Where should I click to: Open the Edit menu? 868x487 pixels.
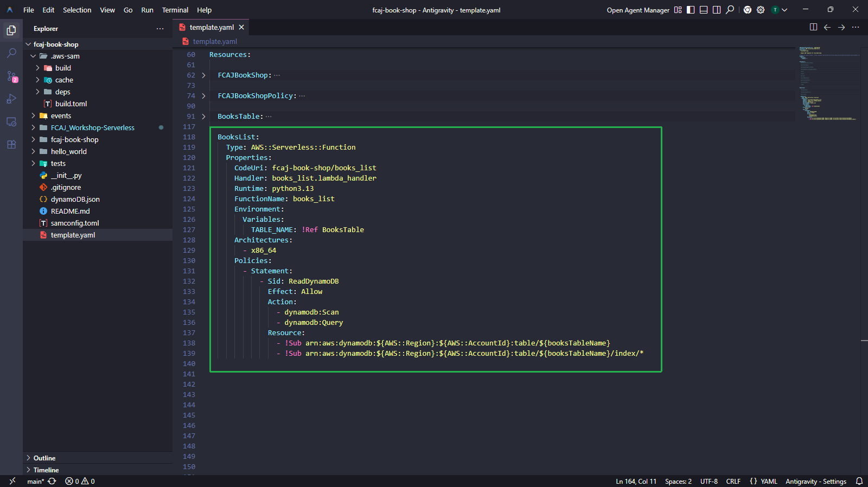pos(48,10)
